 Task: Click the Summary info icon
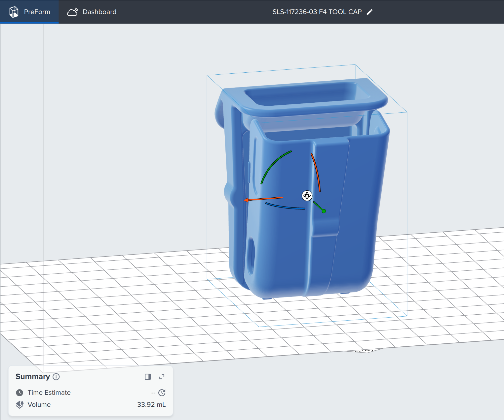[x=56, y=377]
